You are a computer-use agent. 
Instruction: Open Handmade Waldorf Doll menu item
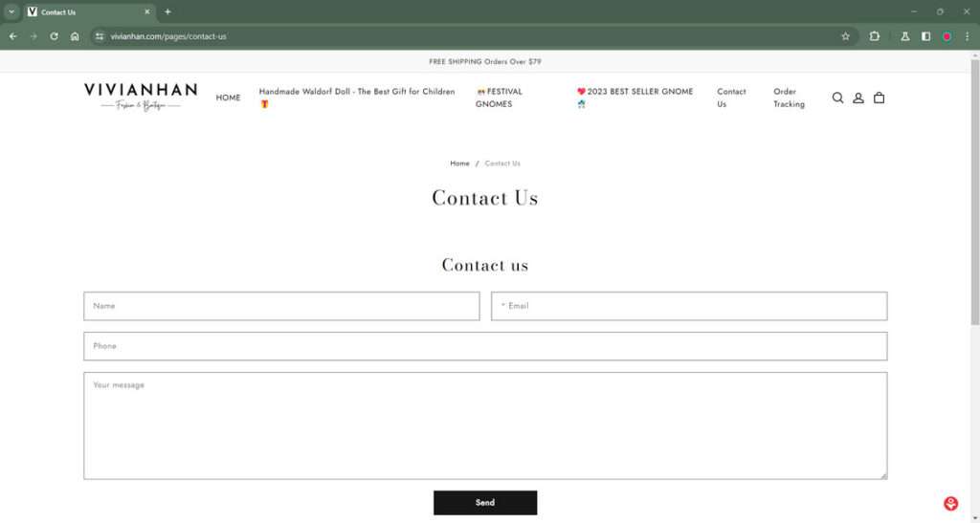pos(357,98)
